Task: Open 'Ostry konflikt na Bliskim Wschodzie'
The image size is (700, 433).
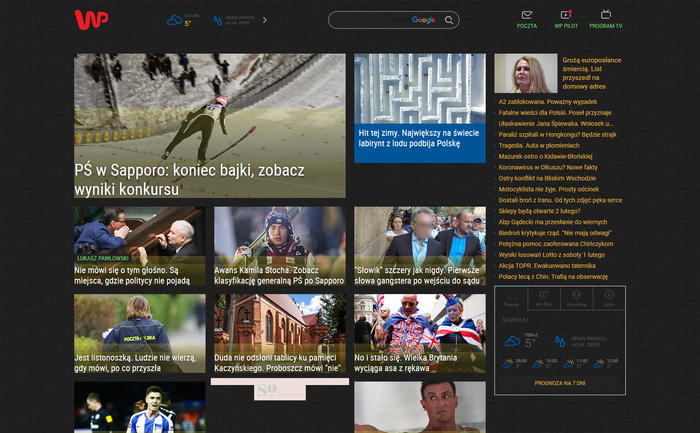Action: (x=547, y=178)
